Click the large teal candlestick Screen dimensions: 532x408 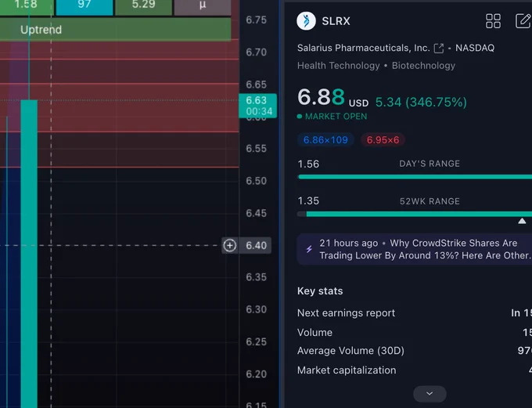[x=29, y=254]
